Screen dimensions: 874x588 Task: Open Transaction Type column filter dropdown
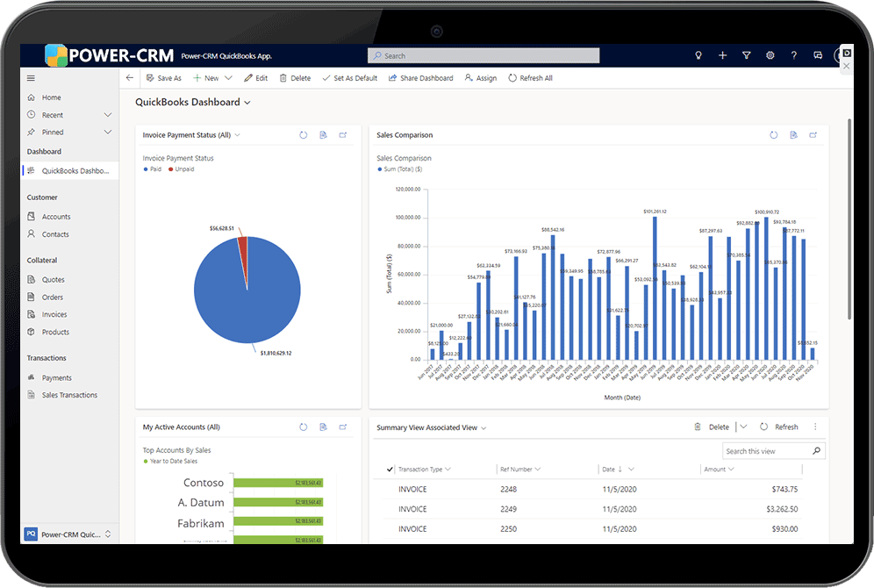448,470
